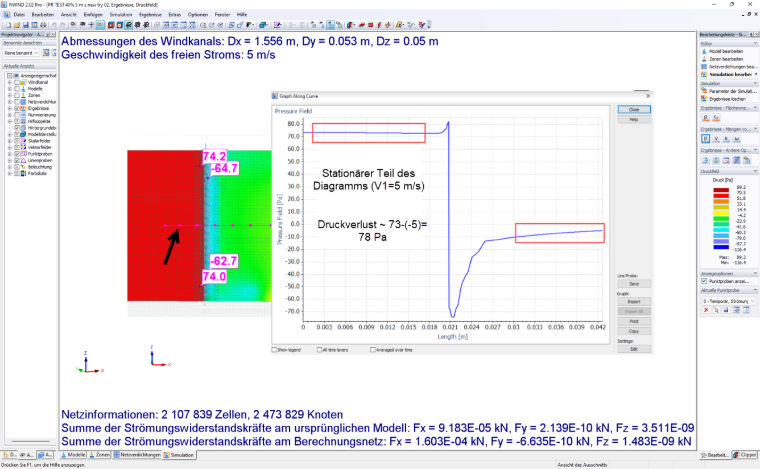Click save probe diskette icon in Punktprobe panel
This screenshot has height=469, width=760.
[x=726, y=310]
